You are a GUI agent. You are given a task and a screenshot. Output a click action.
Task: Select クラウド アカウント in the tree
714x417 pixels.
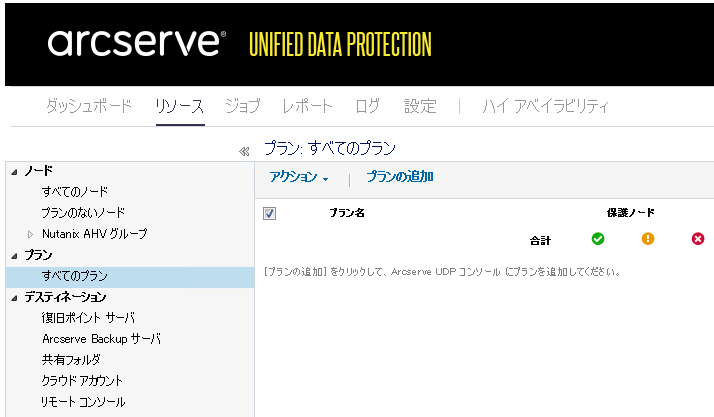(x=82, y=381)
